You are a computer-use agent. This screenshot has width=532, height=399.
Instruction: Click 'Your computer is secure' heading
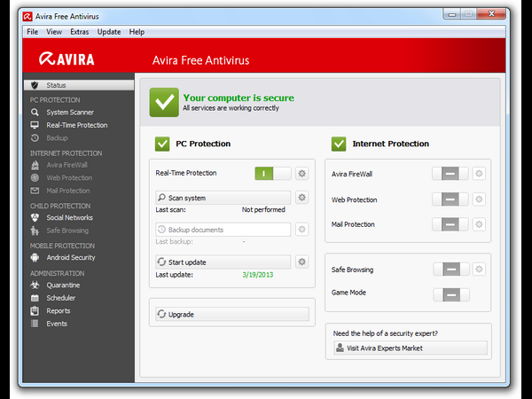point(239,98)
